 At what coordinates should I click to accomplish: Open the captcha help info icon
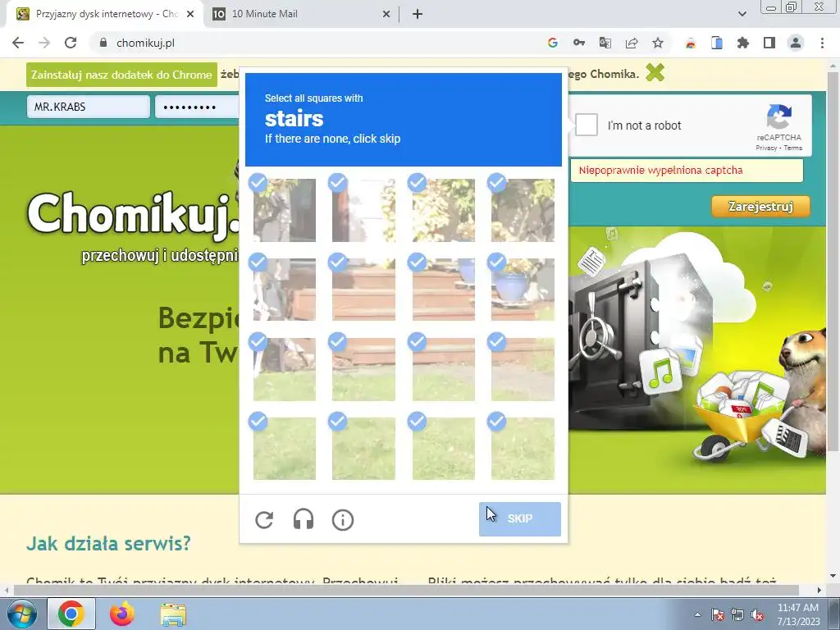(x=343, y=519)
